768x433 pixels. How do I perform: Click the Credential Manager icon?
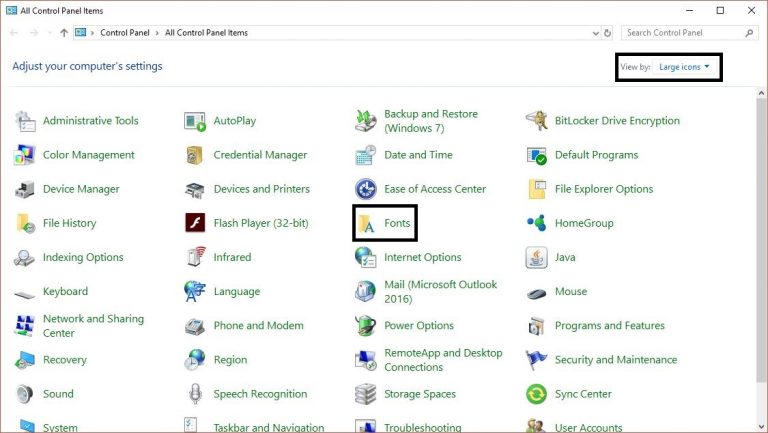(195, 155)
